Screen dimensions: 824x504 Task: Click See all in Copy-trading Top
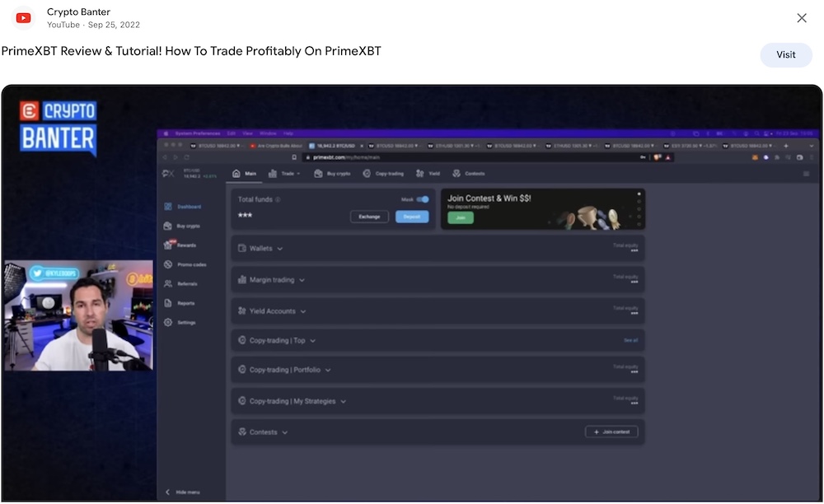630,340
